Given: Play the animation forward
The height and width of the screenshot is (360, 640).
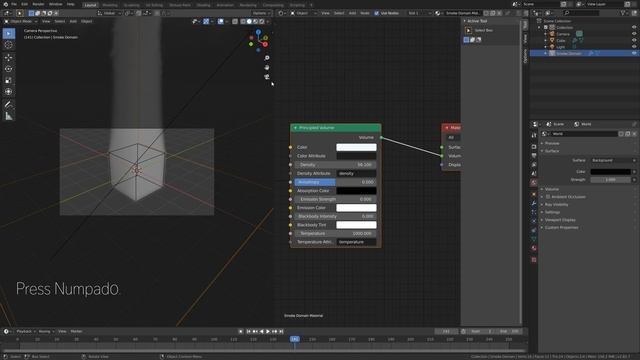Looking at the screenshot, I should coord(268,331).
